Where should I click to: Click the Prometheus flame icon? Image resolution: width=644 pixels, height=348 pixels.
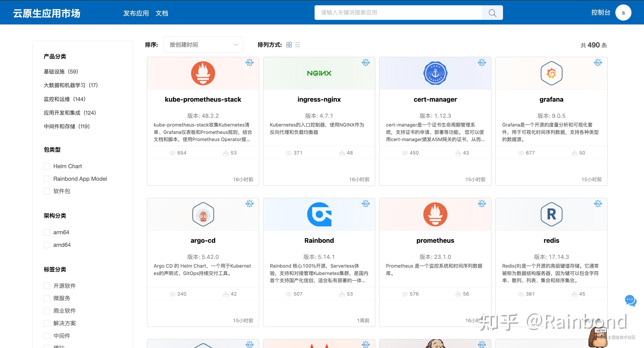(435, 214)
